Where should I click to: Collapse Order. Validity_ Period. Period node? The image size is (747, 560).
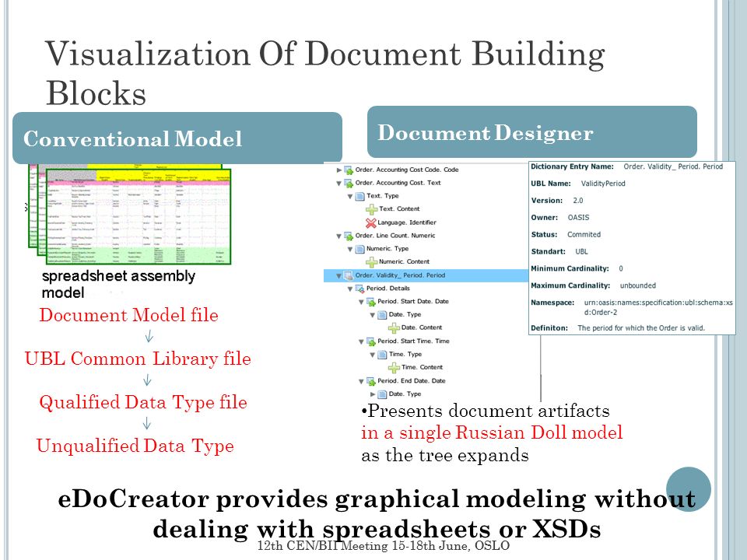(x=338, y=275)
